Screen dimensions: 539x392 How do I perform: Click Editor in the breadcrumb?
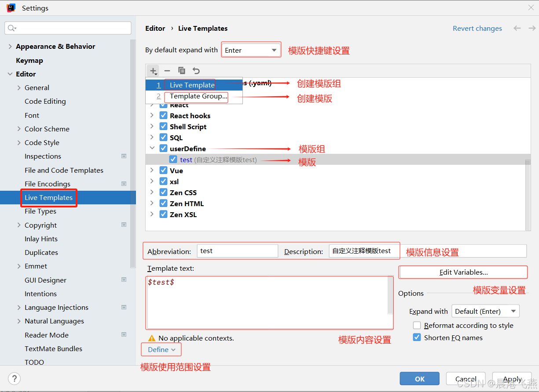tap(155, 28)
